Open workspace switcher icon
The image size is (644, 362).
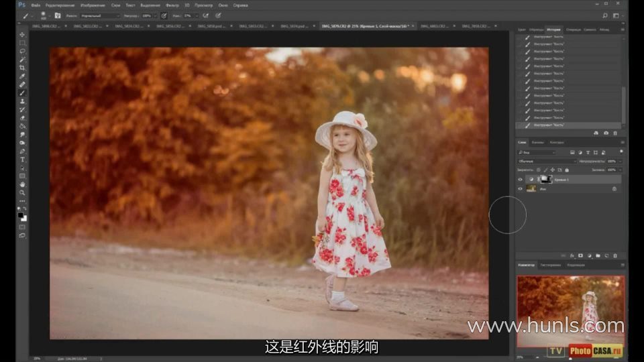point(616,15)
